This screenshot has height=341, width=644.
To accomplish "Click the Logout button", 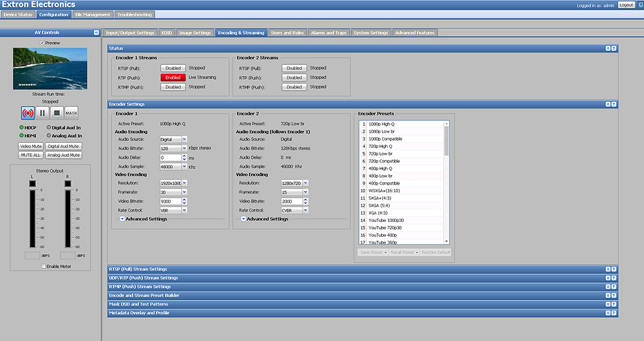I will coord(626,5).
